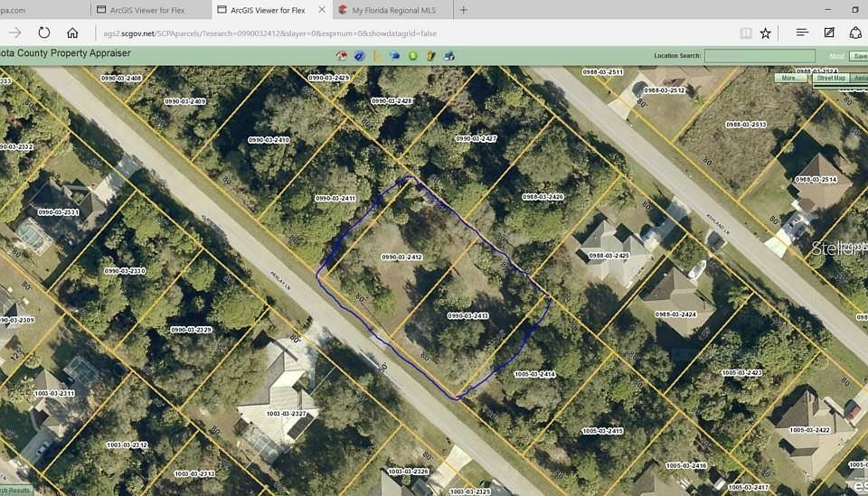Click parcel label 1003-03-2326
This screenshot has width=868, height=496.
(408, 472)
